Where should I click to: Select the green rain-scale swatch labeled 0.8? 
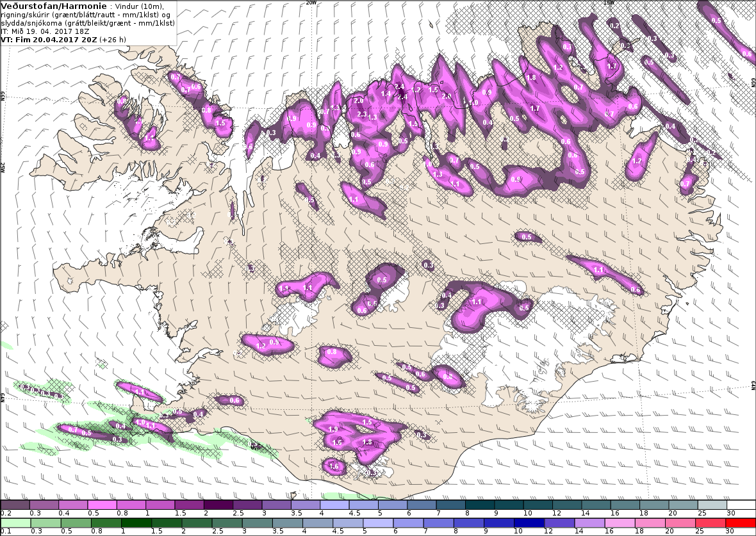tap(106, 523)
